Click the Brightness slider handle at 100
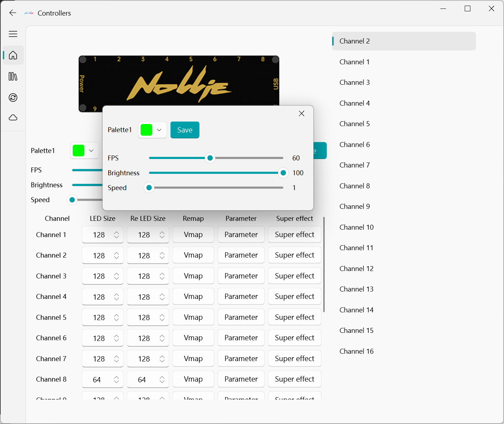This screenshot has width=504, height=424. 283,173
